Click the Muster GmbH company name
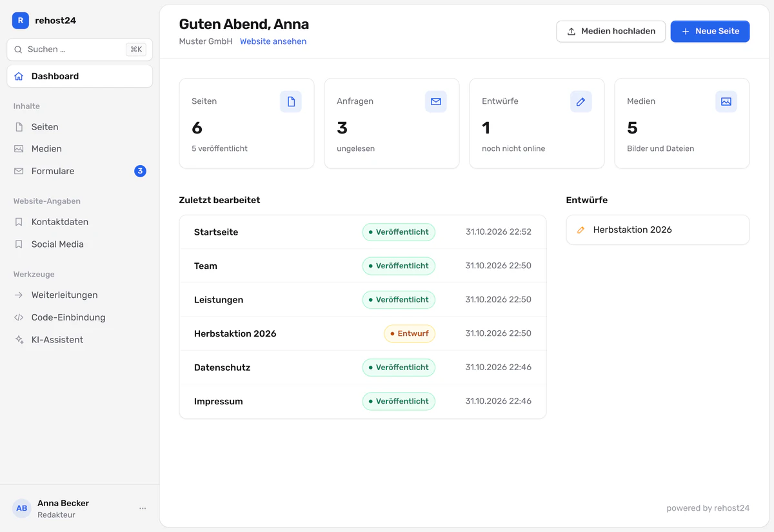This screenshot has height=532, width=774. 206,41
